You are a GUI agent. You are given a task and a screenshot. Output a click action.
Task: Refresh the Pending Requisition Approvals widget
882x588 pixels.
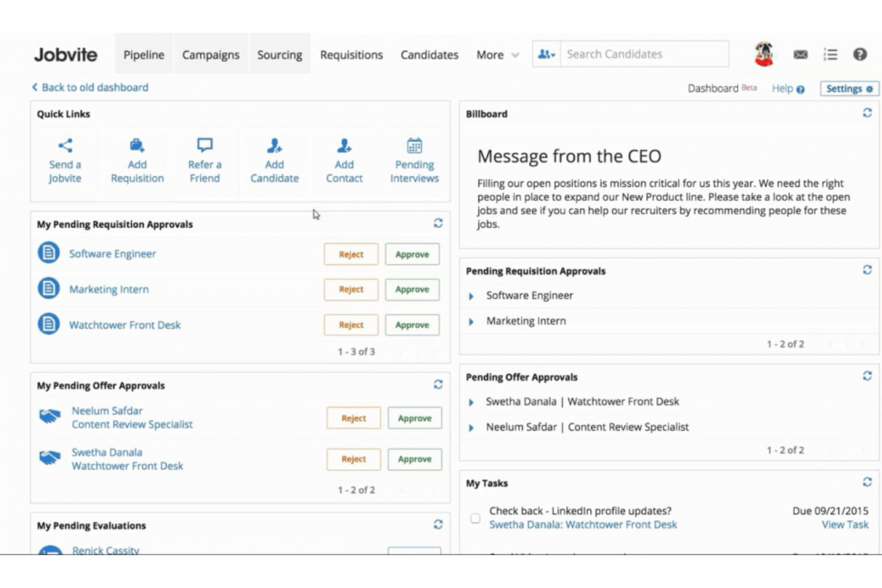[867, 270]
